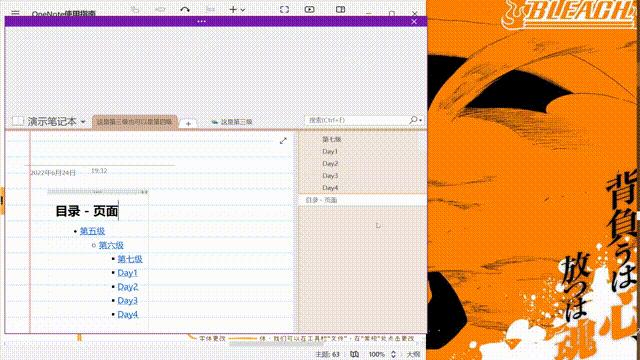Image resolution: width=640 pixels, height=360 pixels.
Task: Open dropdown arrow next to plus icon
Action: pyautogui.click(x=243, y=10)
